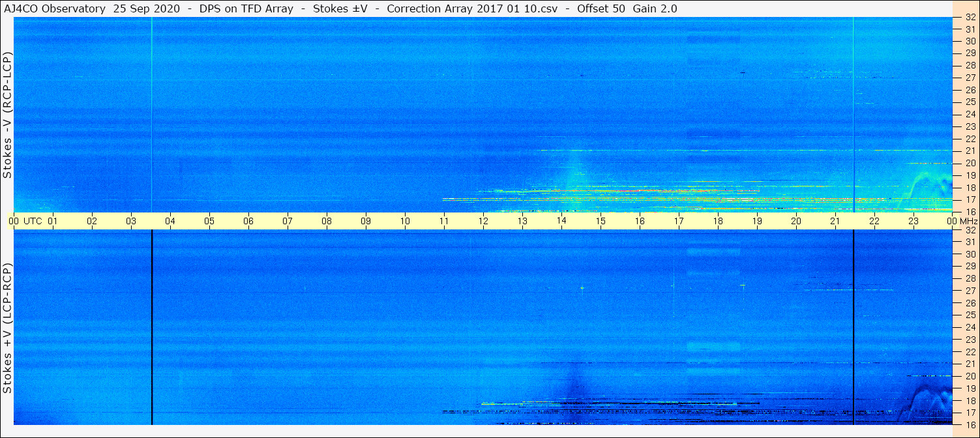980x438 pixels.
Task: Select hour 16 on the UTC time axis
Action: click(x=640, y=221)
